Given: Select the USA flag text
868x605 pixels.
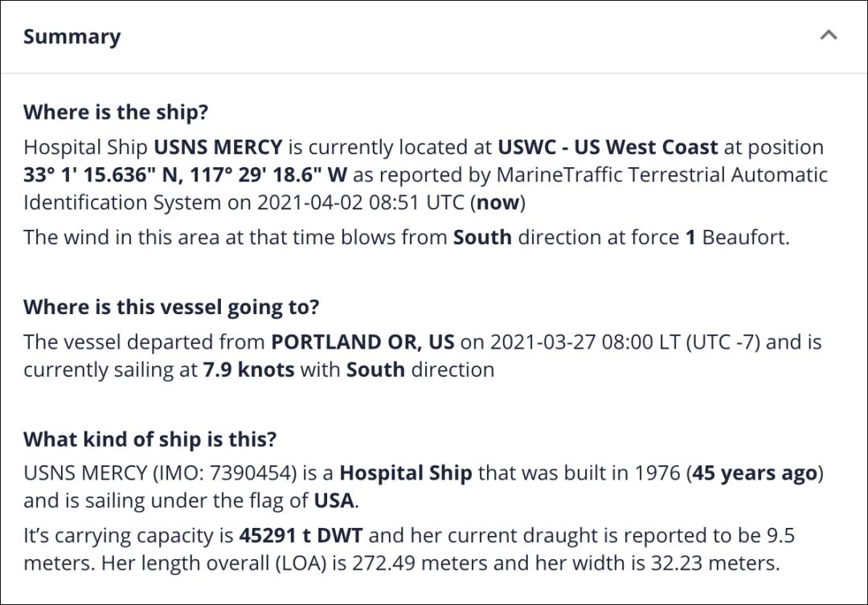Looking at the screenshot, I should pyautogui.click(x=334, y=501).
